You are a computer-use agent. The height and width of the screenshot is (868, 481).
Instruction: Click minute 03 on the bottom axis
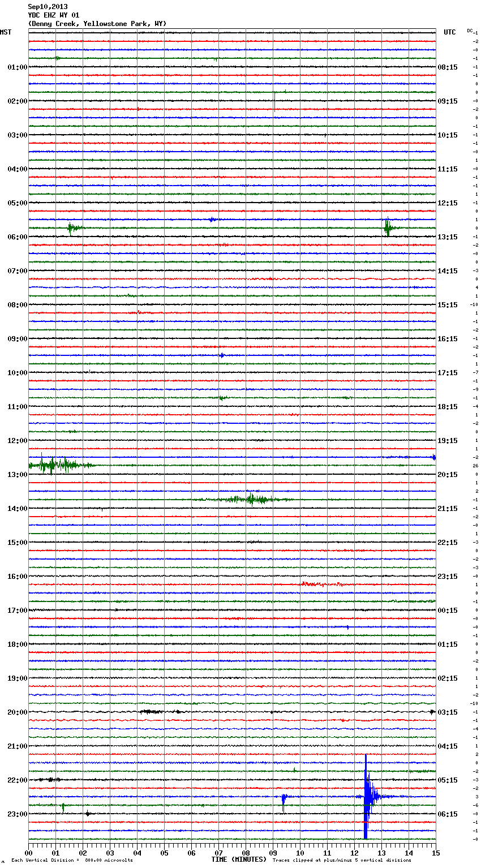[110, 853]
